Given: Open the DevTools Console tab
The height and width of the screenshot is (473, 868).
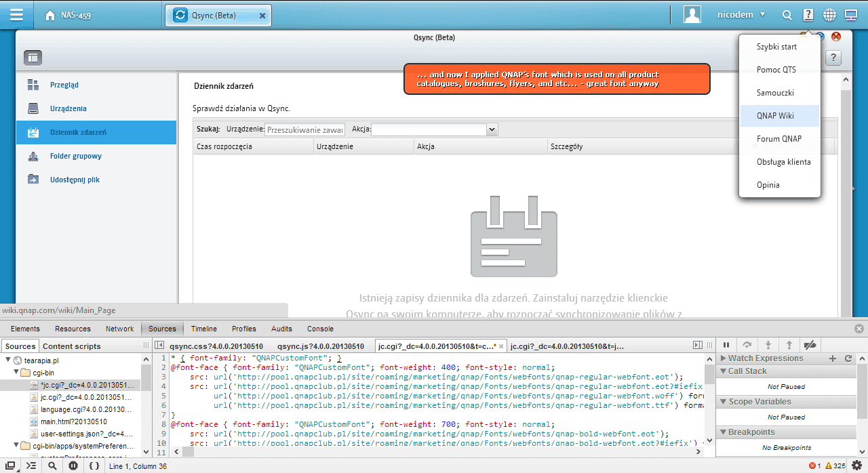Looking at the screenshot, I should tap(320, 329).
